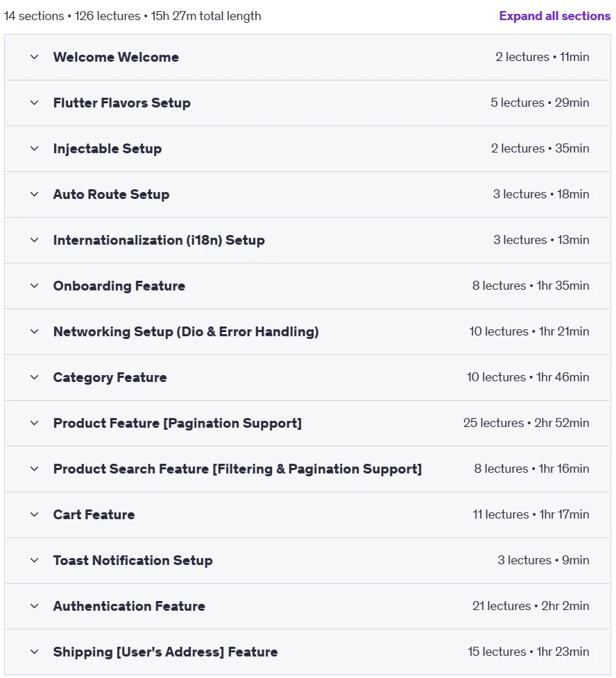Click the Category Feature chevron arrow
The width and height of the screenshot is (616, 678).
(34, 378)
